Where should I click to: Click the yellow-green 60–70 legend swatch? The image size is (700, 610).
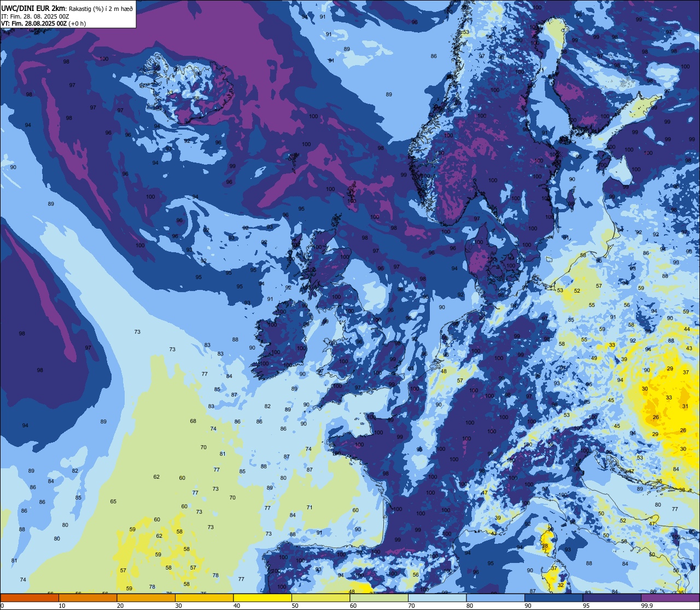[x=378, y=597]
